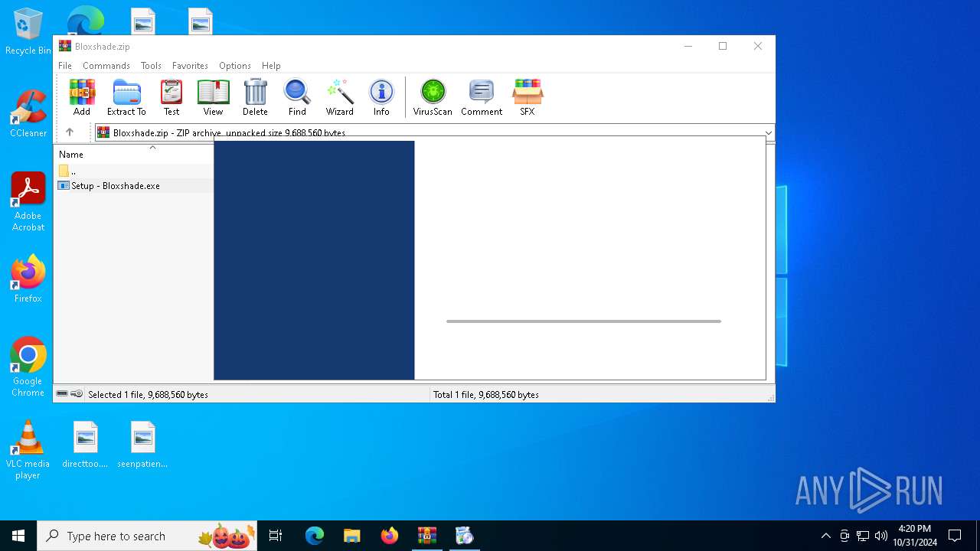980x551 pixels.
Task: Click the drive icon in the status bar
Action: tap(62, 394)
